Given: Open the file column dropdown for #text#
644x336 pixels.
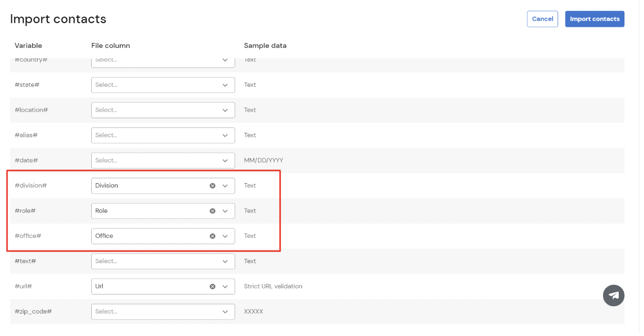Looking at the screenshot, I should pyautogui.click(x=162, y=261).
